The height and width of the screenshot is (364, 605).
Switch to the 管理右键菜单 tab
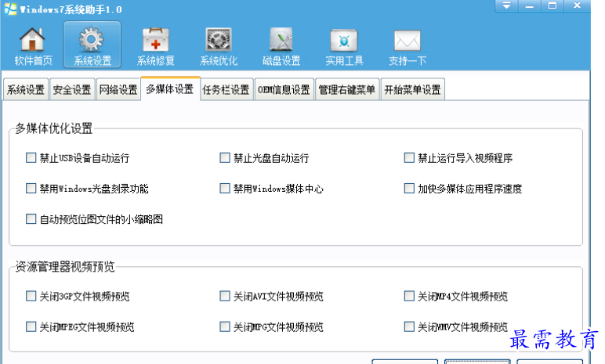[347, 89]
